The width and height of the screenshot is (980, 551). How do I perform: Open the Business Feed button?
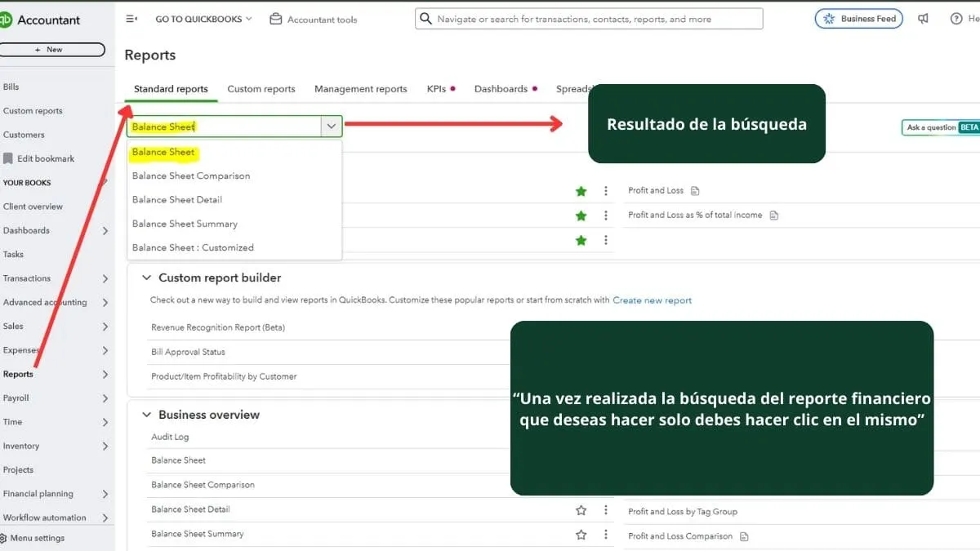[x=858, y=19]
